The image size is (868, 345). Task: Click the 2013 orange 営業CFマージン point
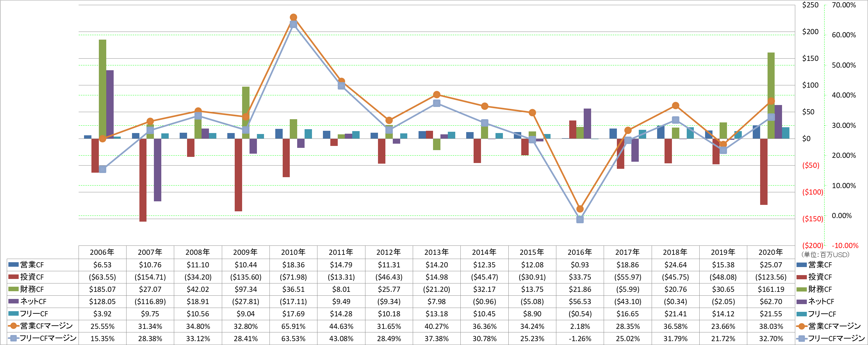coord(437,94)
